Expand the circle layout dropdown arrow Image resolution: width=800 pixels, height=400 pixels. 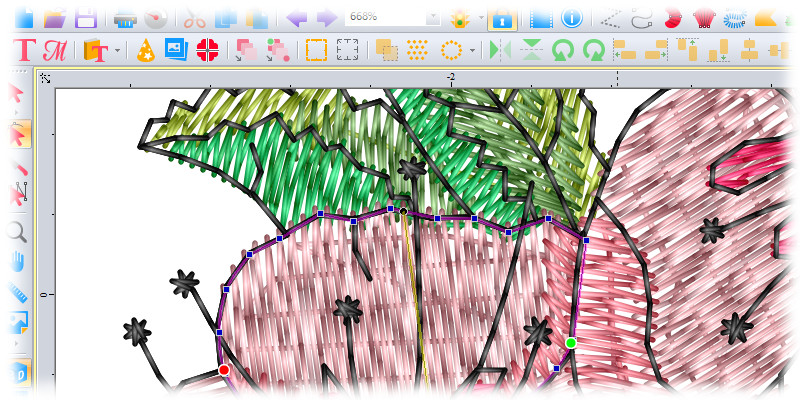tap(472, 49)
